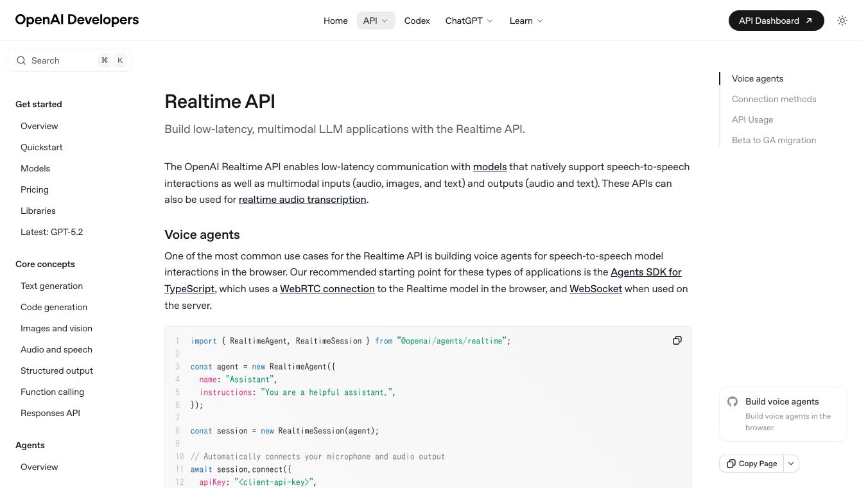Click the GitHub icon on Build voice agents card

coord(733,401)
